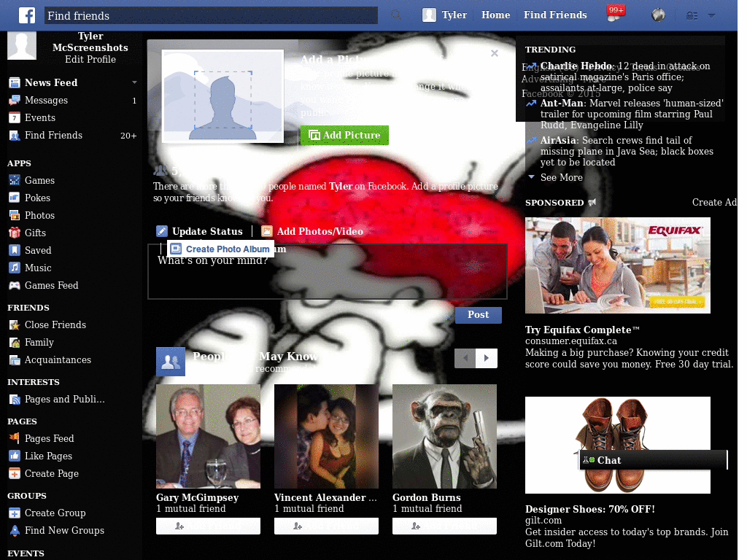This screenshot has width=747, height=560.
Task: Click the Family house icon
Action: 15,343
